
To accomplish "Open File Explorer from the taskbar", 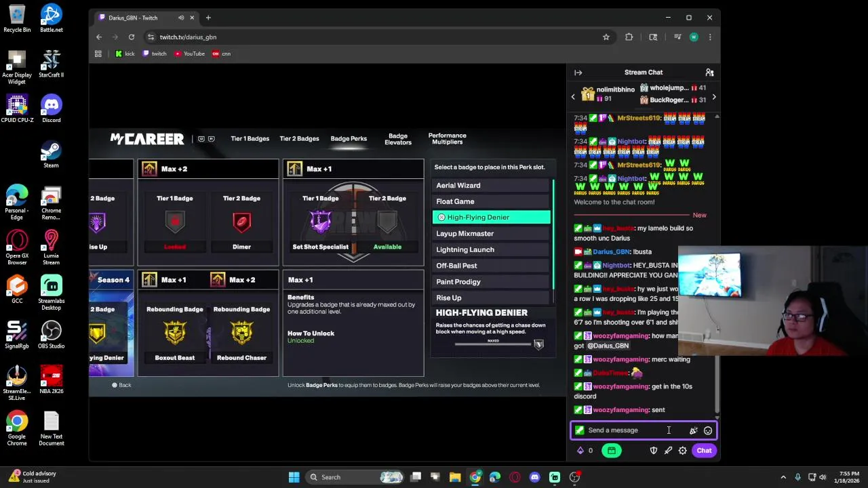I will pyautogui.click(x=455, y=477).
